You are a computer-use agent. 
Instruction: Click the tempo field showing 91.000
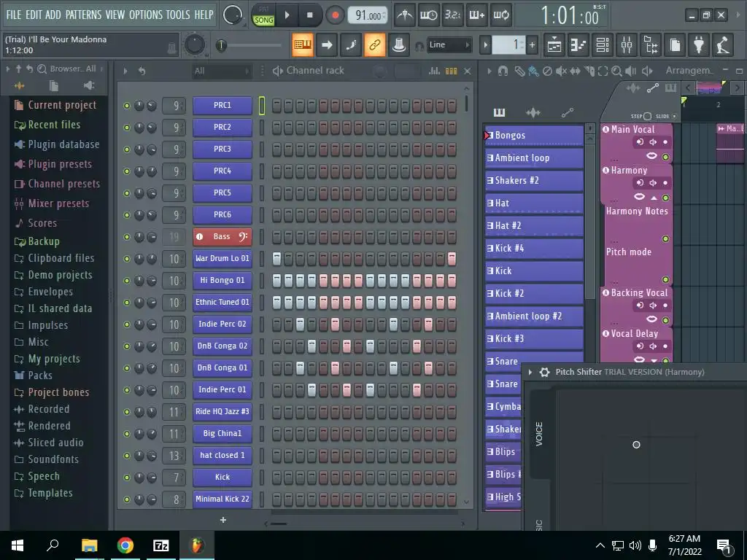tap(368, 15)
